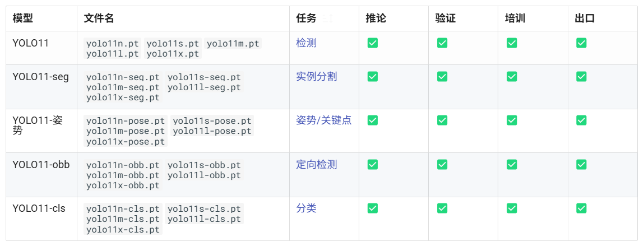Click the 出口 checkmark in the plain YOLO11 row

581,43
